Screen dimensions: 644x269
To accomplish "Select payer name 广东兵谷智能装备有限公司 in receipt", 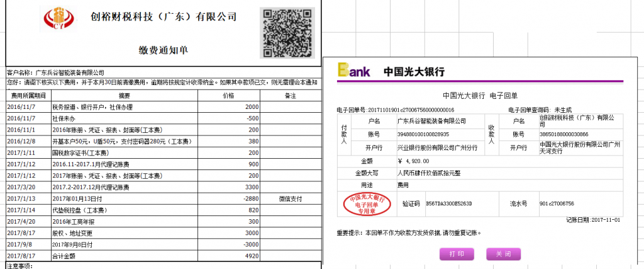I will click(431, 121).
